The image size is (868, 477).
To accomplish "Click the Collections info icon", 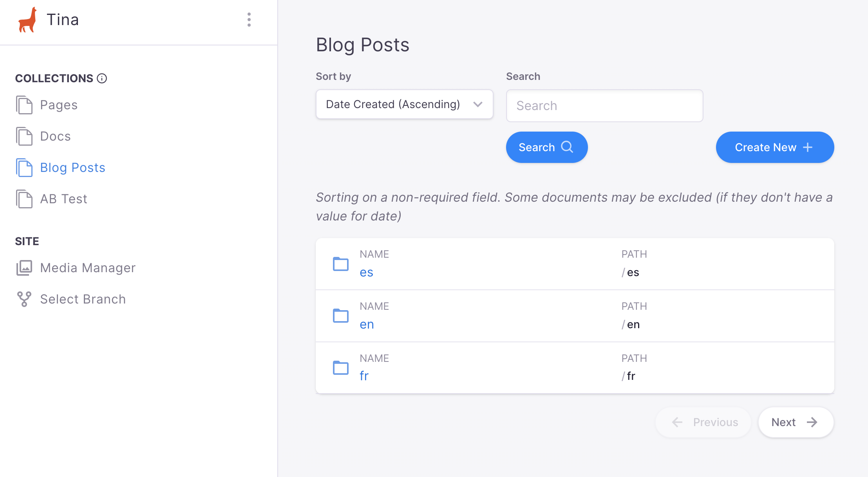I will tap(102, 78).
